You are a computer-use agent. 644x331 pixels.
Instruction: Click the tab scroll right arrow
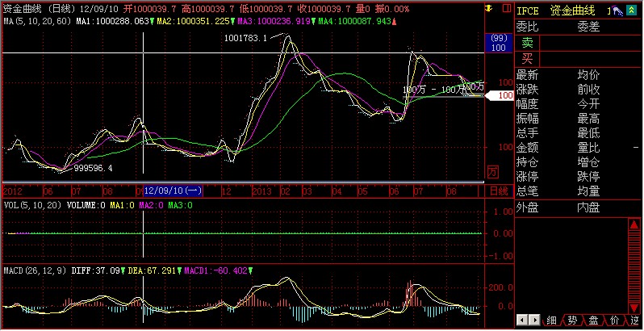[534, 319]
